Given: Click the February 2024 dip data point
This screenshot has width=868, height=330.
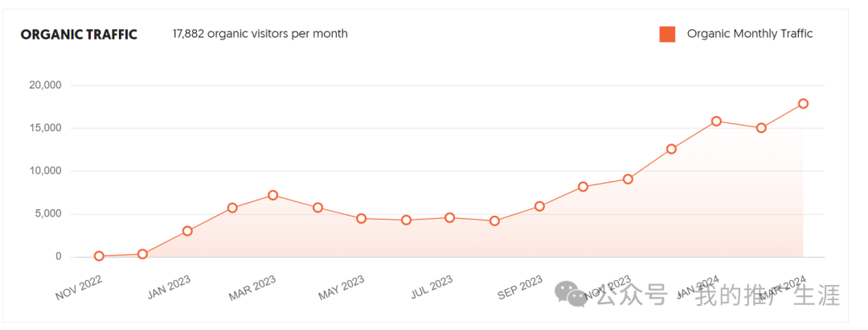Looking at the screenshot, I should [x=761, y=128].
